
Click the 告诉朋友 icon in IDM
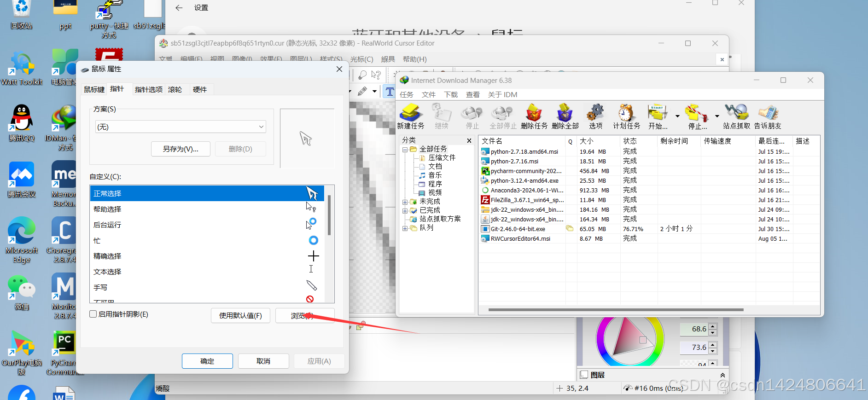coord(768,116)
